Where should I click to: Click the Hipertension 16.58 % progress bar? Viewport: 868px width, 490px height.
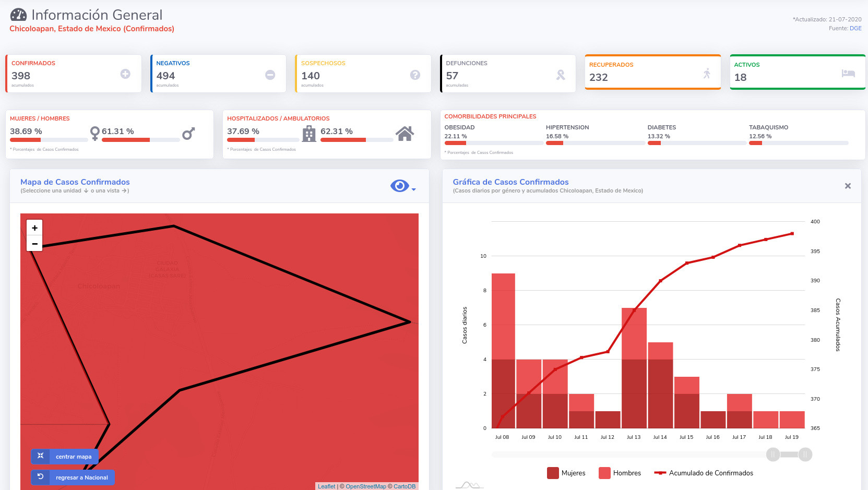click(x=596, y=143)
